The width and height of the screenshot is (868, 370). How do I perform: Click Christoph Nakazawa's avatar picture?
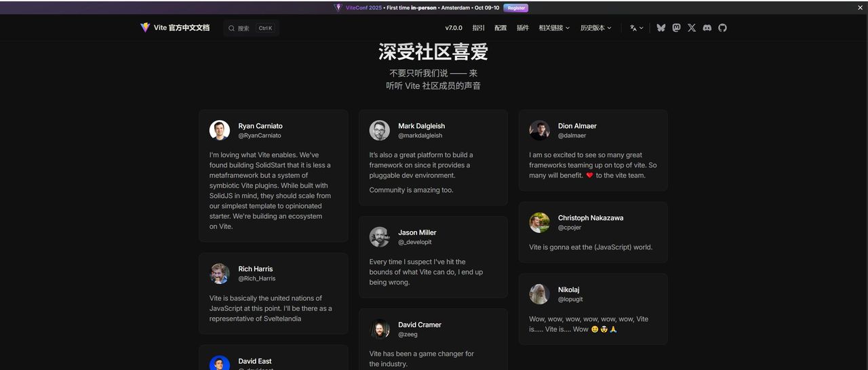540,222
